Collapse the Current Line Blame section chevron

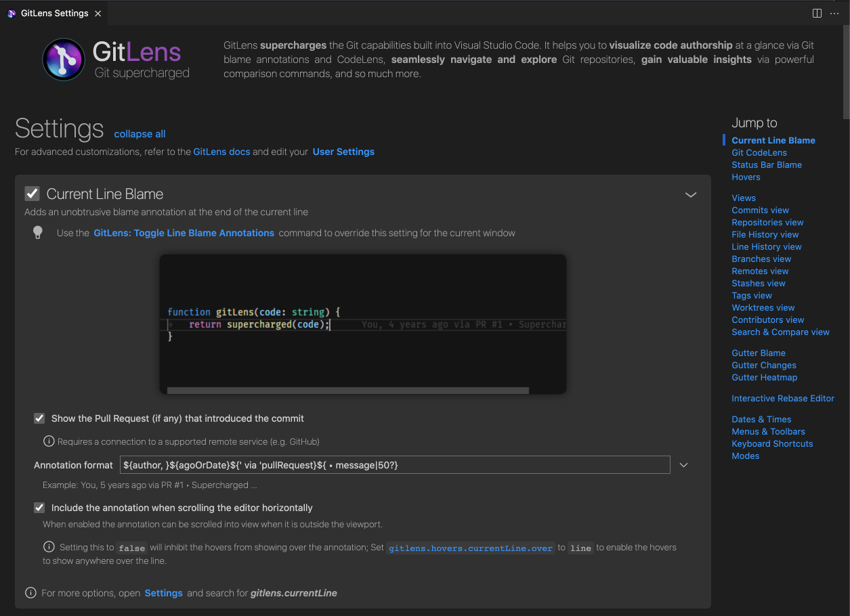point(691,195)
